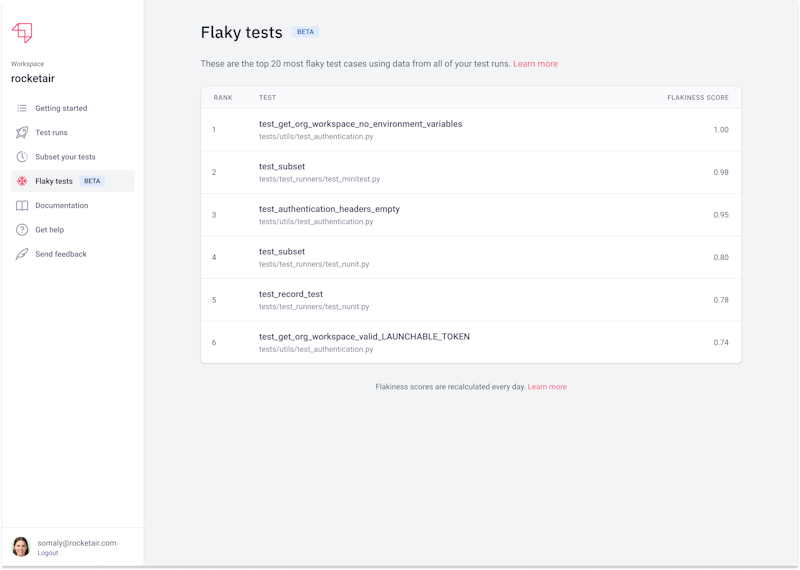Open the Documentation menu item
800x570 pixels.
point(61,206)
